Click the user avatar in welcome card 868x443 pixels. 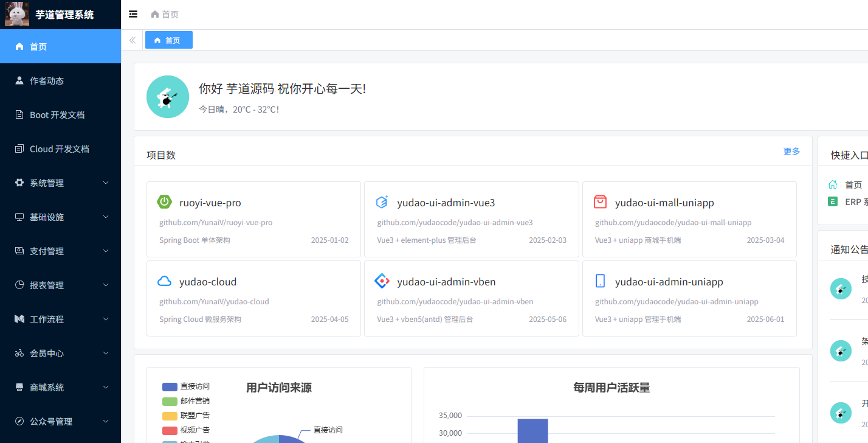click(168, 97)
